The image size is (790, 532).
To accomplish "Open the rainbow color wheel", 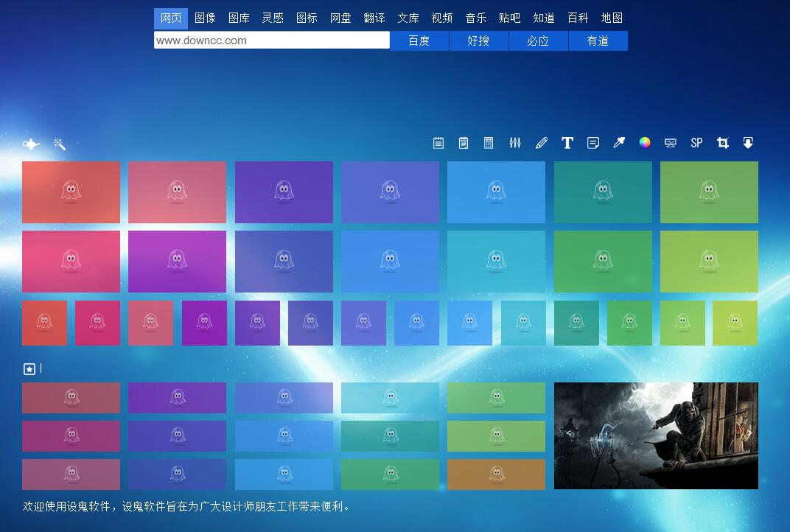I will (x=645, y=143).
